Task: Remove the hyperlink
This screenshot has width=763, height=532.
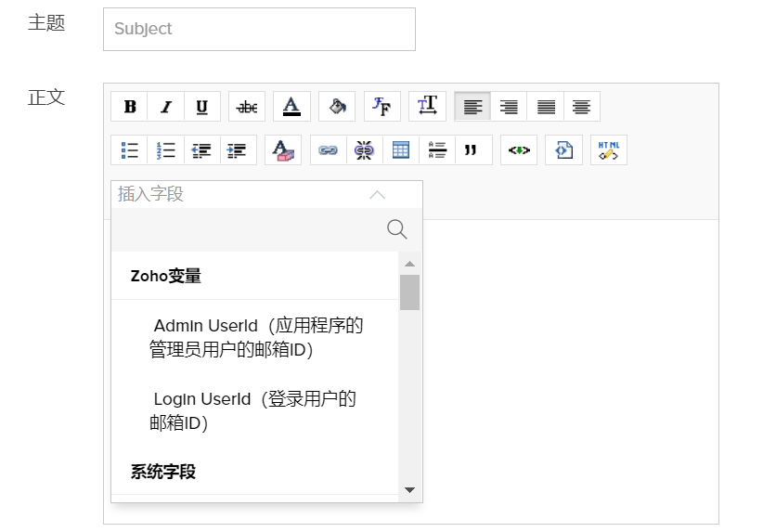Action: pos(364,149)
